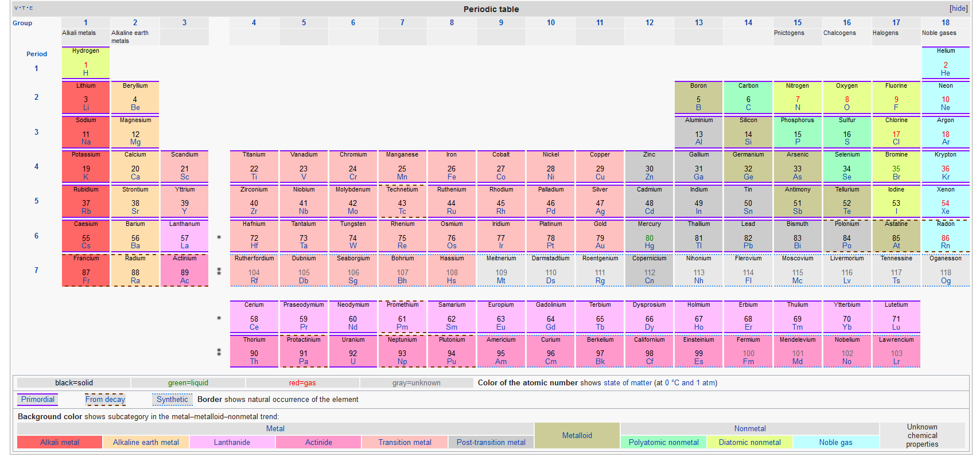980x457 pixels.
Task: Click the Einsteinium element cell
Action: pos(699,351)
